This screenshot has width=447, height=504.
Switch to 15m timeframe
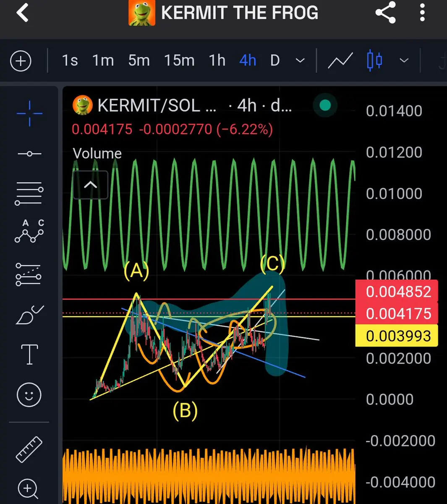[179, 61]
